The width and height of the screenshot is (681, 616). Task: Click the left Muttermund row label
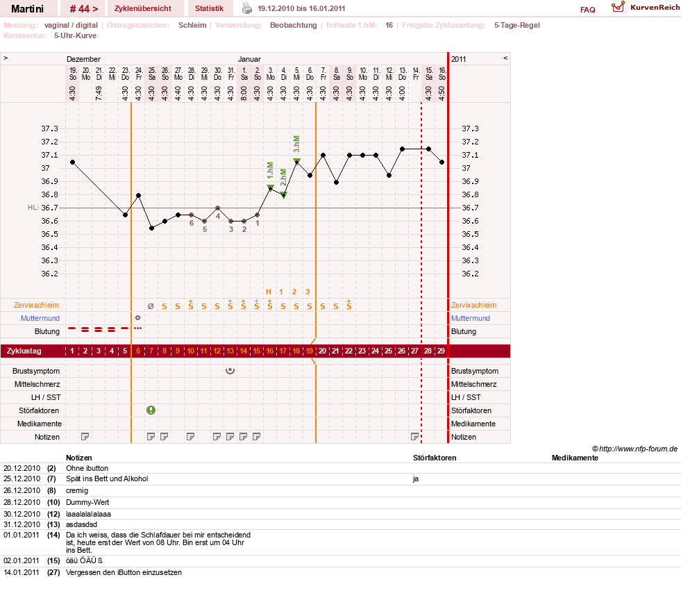click(x=40, y=318)
